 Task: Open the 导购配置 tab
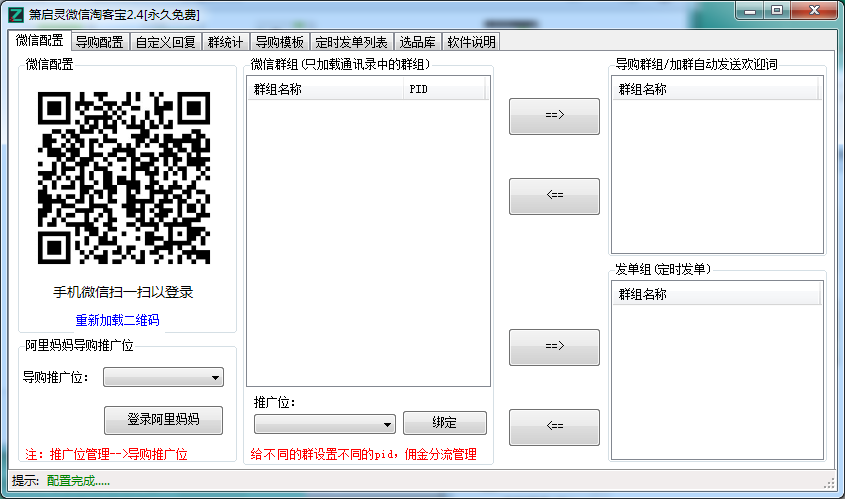pos(100,42)
